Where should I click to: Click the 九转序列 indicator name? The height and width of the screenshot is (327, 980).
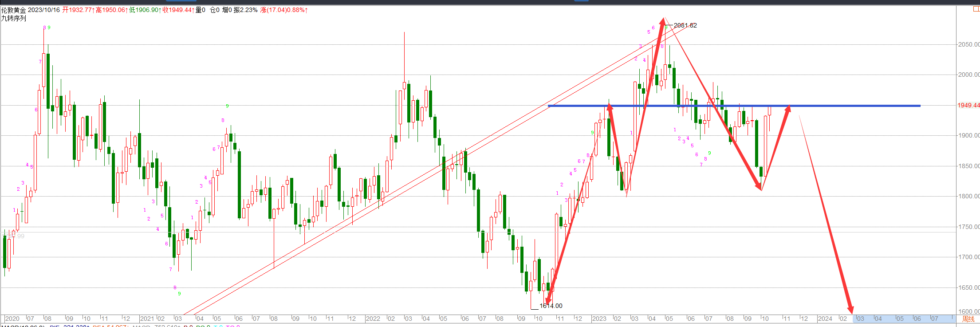pyautogui.click(x=14, y=18)
